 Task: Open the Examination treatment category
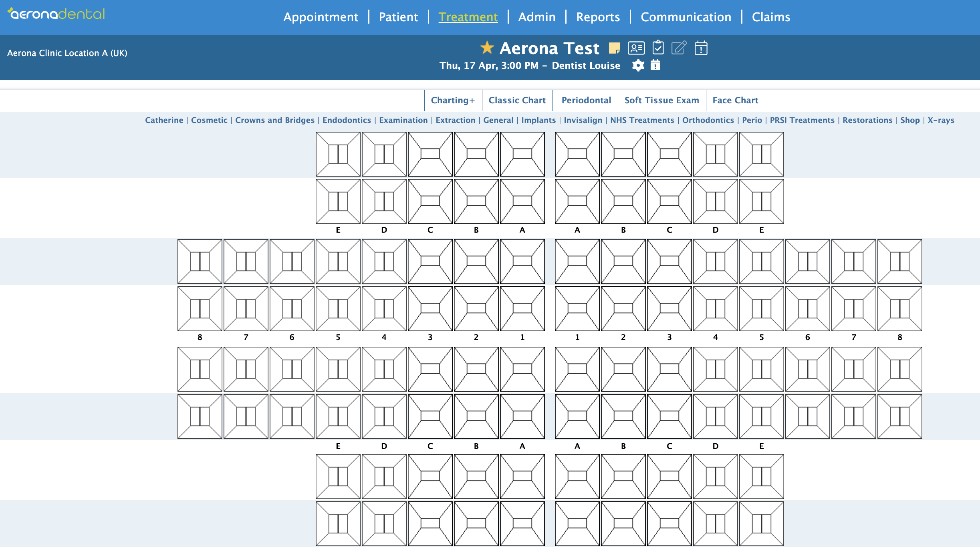403,120
